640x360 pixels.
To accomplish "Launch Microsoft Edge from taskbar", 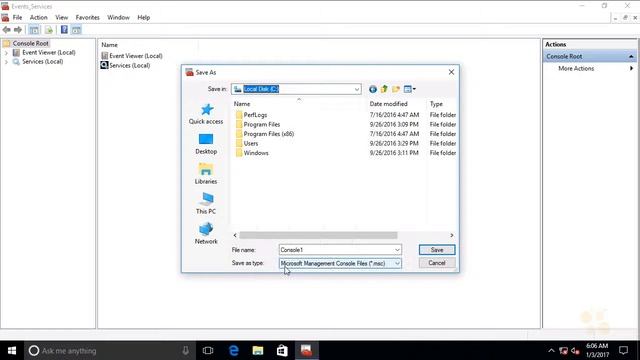I will click(233, 351).
